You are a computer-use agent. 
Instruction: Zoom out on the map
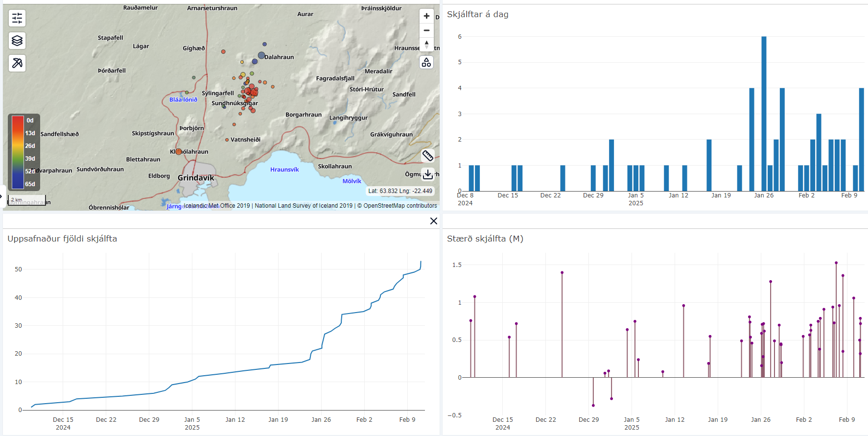point(426,30)
